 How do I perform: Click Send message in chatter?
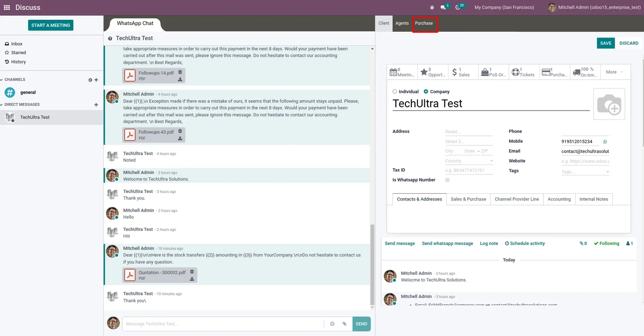pos(400,243)
